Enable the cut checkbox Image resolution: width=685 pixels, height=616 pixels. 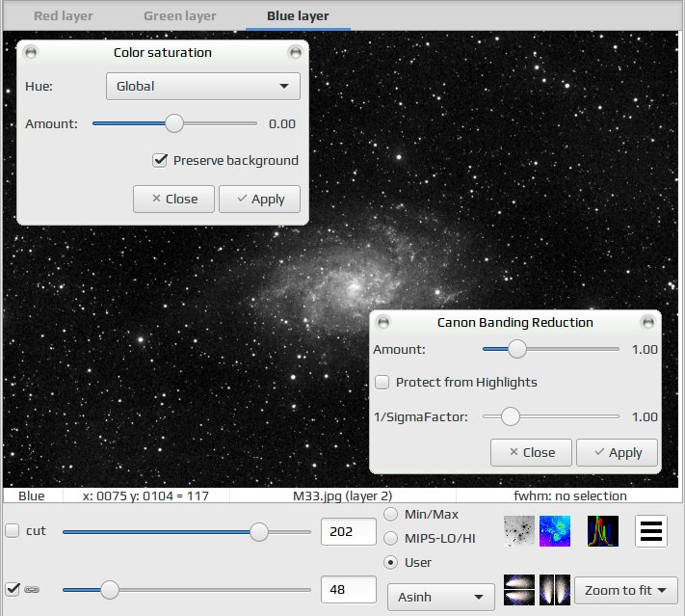tap(13, 531)
